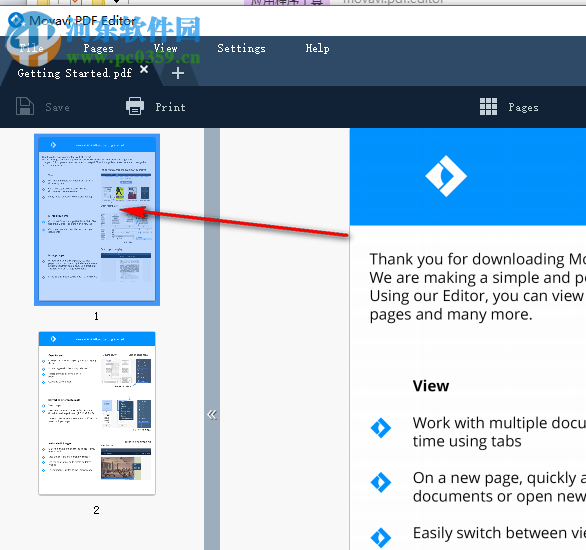The width and height of the screenshot is (586, 550).
Task: Click the Save label in toolbar
Action: coord(57,107)
